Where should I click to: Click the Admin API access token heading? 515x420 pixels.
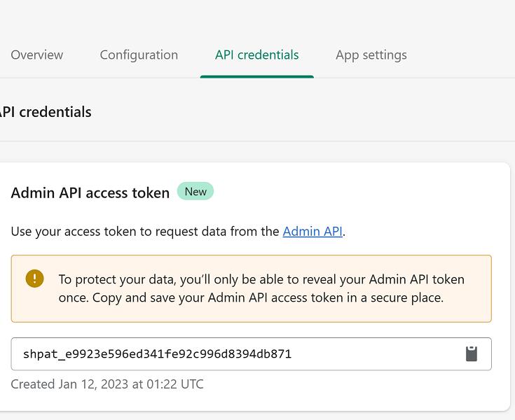[90, 193]
